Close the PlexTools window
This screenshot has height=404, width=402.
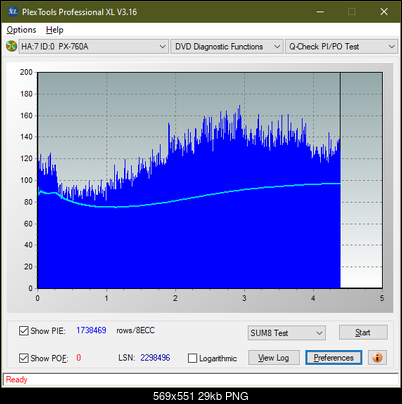pos(384,12)
